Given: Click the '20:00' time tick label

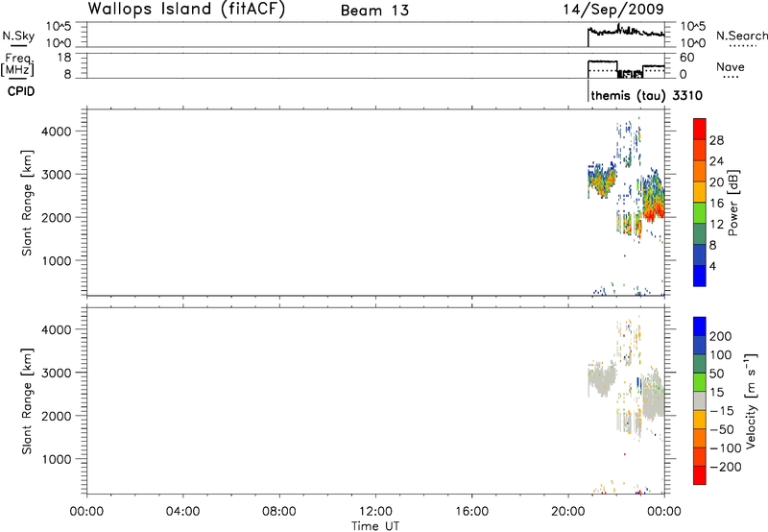Looking at the screenshot, I should 568,512.
